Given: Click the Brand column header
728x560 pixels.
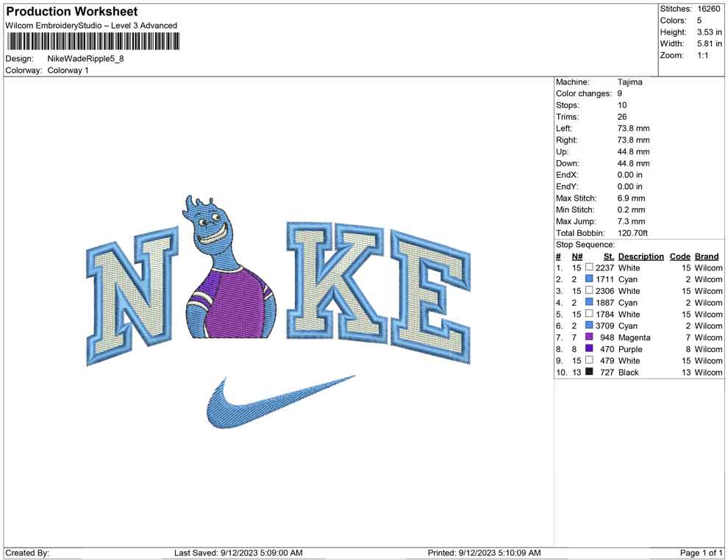Looking at the screenshot, I should (x=707, y=256).
